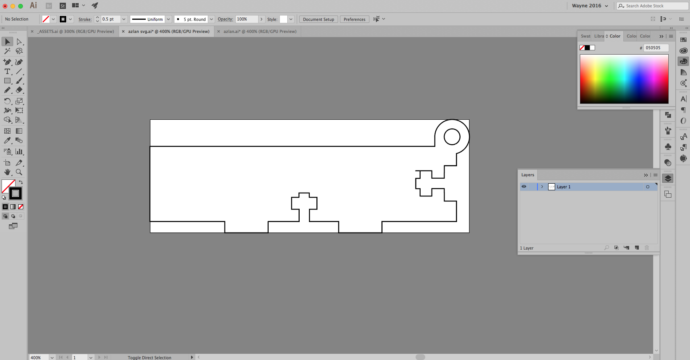The height and width of the screenshot is (360, 690).
Task: Open the Character panel dock icon
Action: point(683,99)
